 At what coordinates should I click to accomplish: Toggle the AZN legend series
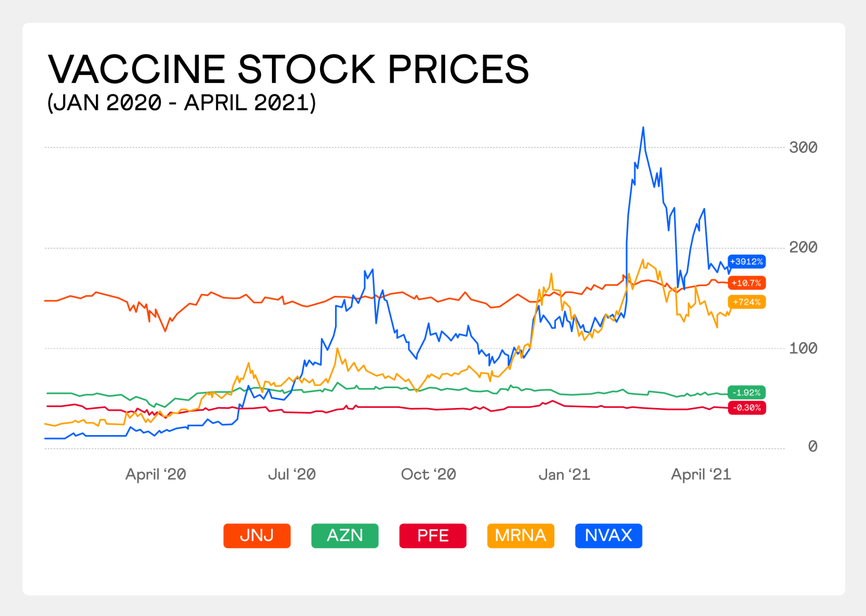pyautogui.click(x=345, y=536)
